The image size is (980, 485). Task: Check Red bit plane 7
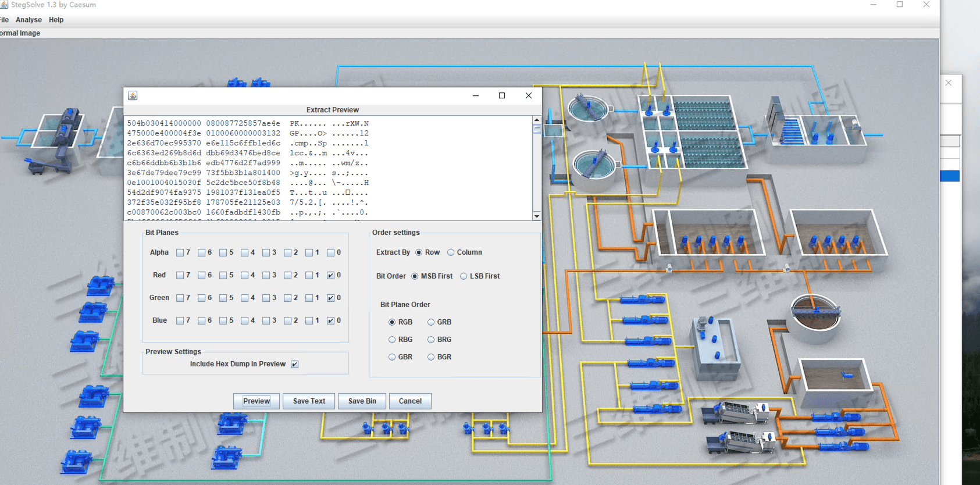[180, 275]
